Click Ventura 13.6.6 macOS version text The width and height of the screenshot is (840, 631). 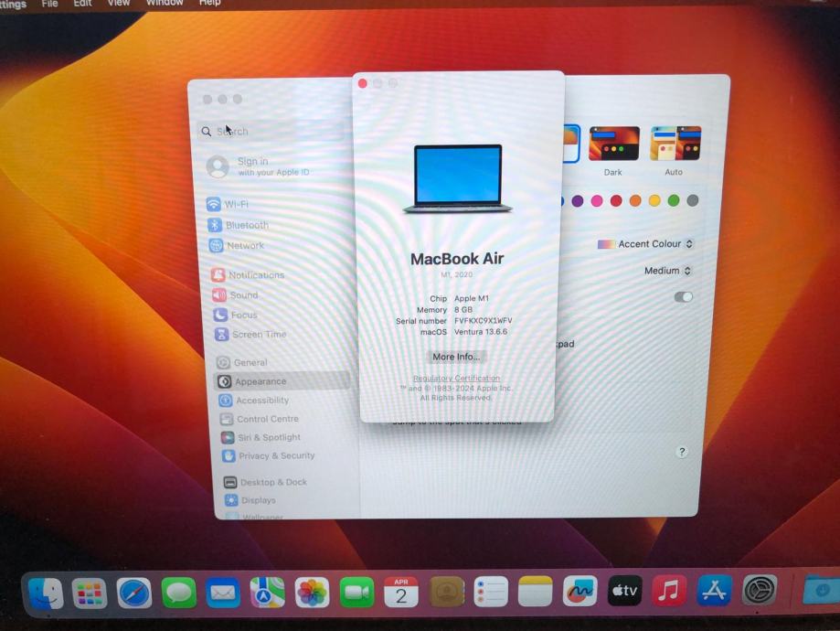pyautogui.click(x=481, y=332)
